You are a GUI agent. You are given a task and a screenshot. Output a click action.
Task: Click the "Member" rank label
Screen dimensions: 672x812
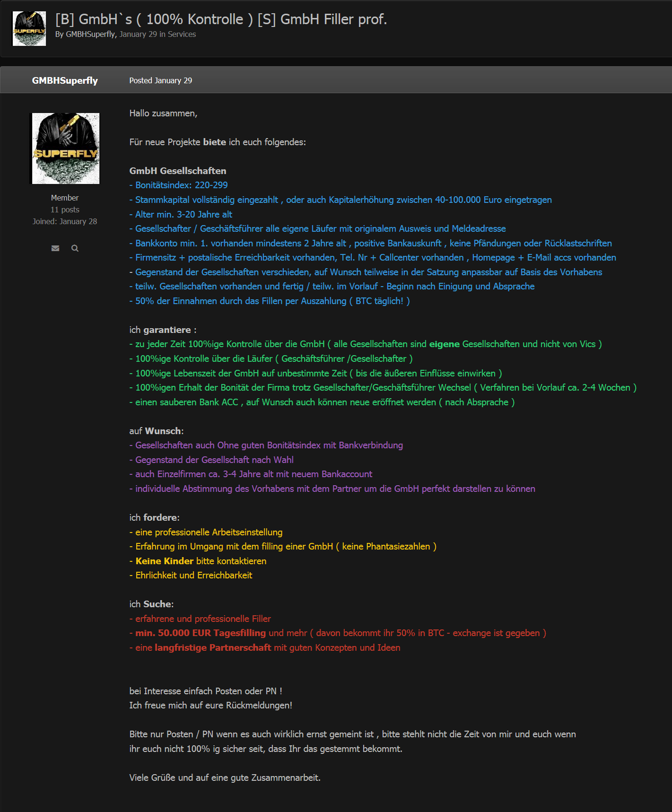(x=65, y=198)
